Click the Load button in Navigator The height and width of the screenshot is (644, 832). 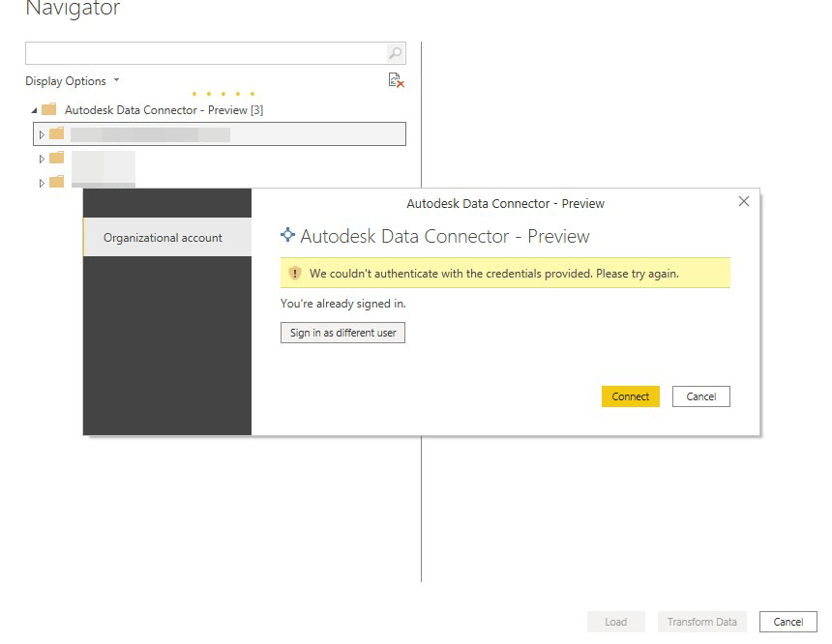[616, 622]
